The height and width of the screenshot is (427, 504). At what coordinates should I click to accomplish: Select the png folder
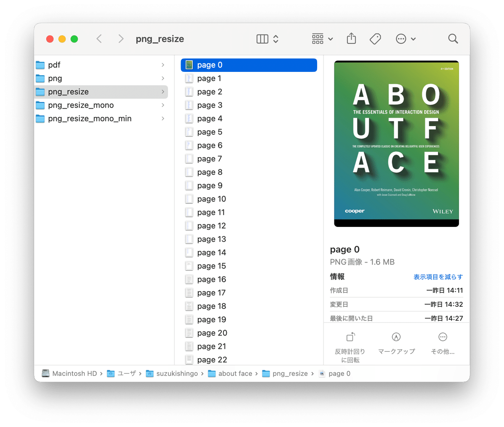(101, 78)
